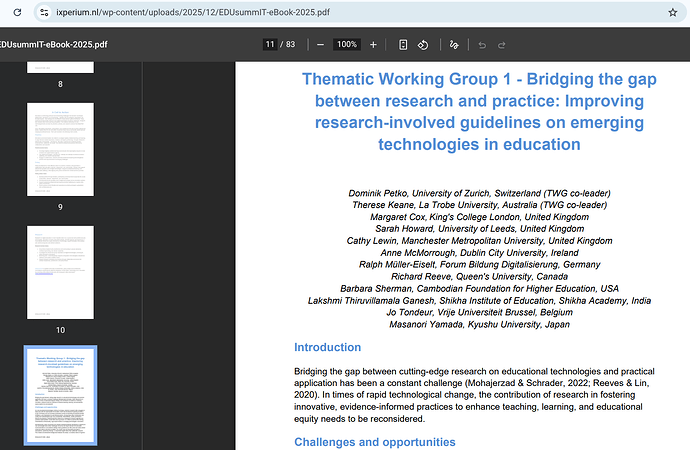The height and width of the screenshot is (450, 690).
Task: Click the Challenges and opportunities heading
Action: coord(374,442)
